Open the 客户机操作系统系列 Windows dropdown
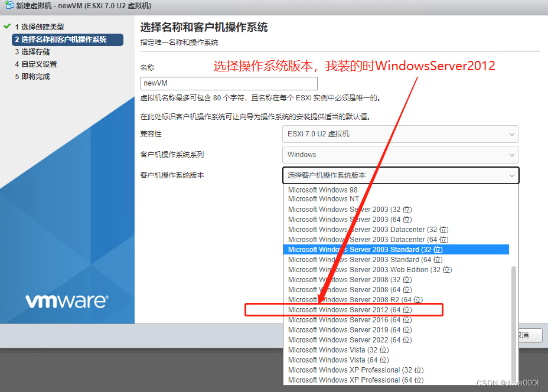Viewport: 548px width, 392px height. click(400, 155)
